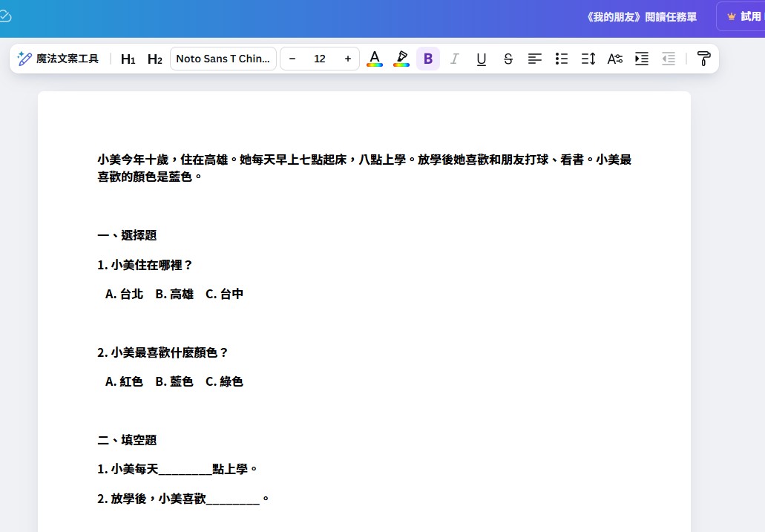Apply Heading 1 style with H1 icon
This screenshot has height=532, width=765.
coord(127,59)
